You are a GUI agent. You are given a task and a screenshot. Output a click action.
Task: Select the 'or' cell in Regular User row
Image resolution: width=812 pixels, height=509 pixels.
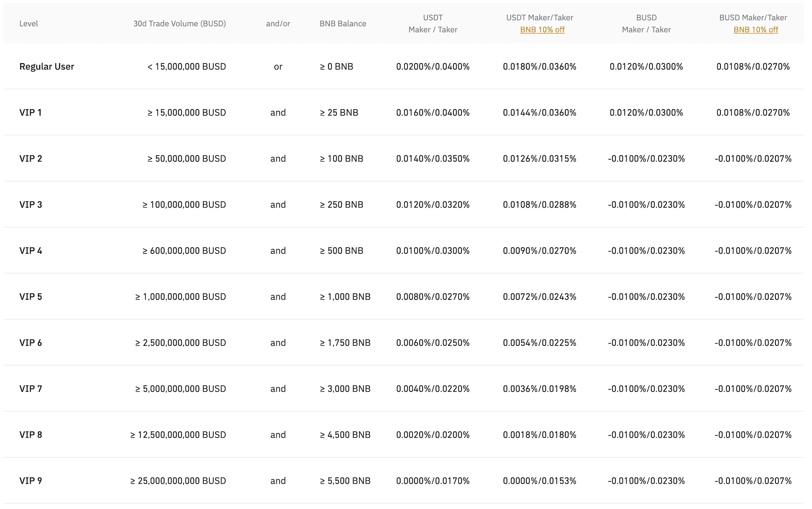(278, 67)
